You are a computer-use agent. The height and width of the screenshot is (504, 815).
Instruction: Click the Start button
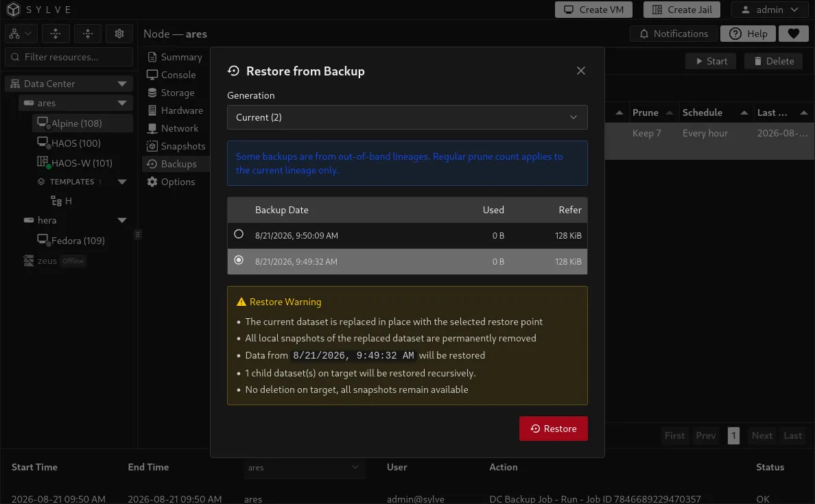point(711,61)
